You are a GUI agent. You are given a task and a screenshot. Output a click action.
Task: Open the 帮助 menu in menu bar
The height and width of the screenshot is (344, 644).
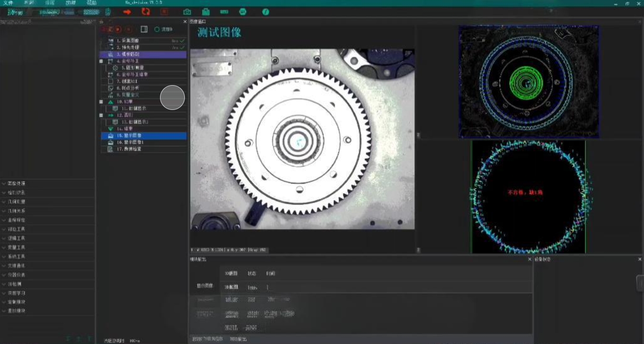[x=91, y=3]
